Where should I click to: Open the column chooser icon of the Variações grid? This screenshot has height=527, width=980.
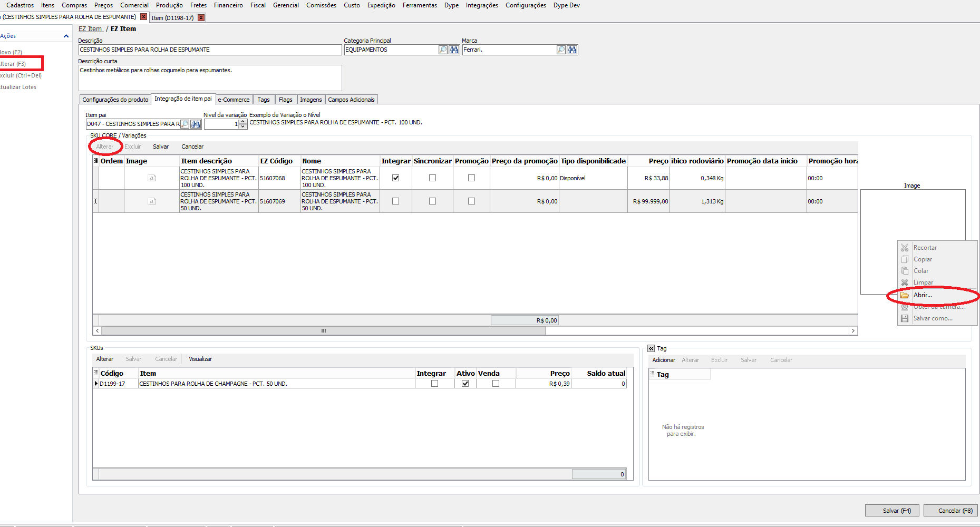(96, 161)
